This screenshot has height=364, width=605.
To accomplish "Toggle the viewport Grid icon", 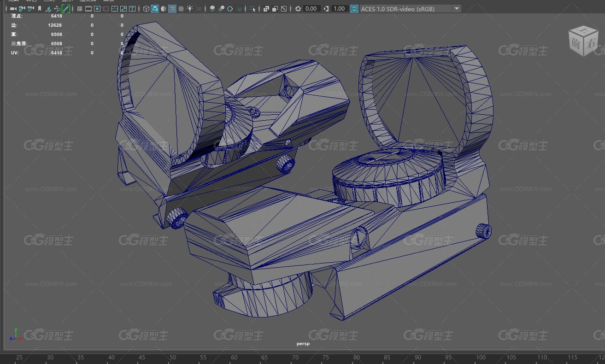I will click(80, 9).
